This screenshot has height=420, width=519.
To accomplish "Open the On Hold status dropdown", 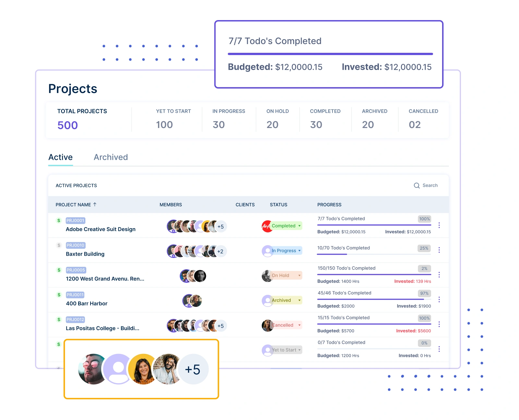I will (299, 275).
